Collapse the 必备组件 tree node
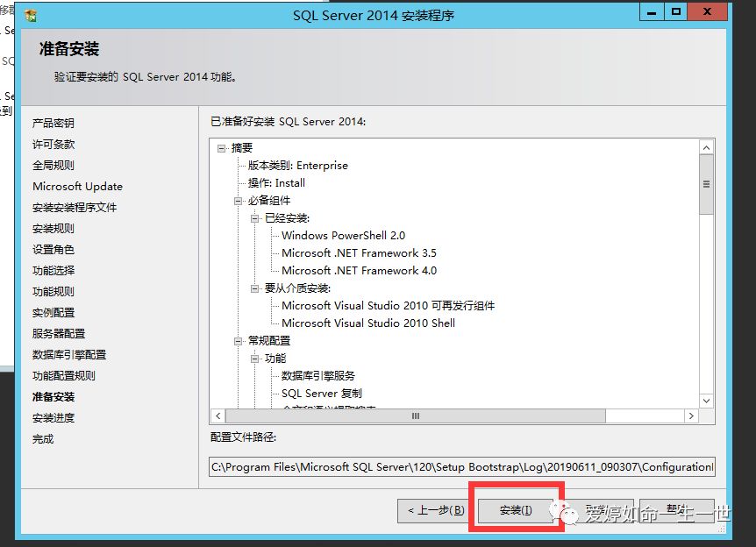Image resolution: width=756 pixels, height=547 pixels. [238, 201]
